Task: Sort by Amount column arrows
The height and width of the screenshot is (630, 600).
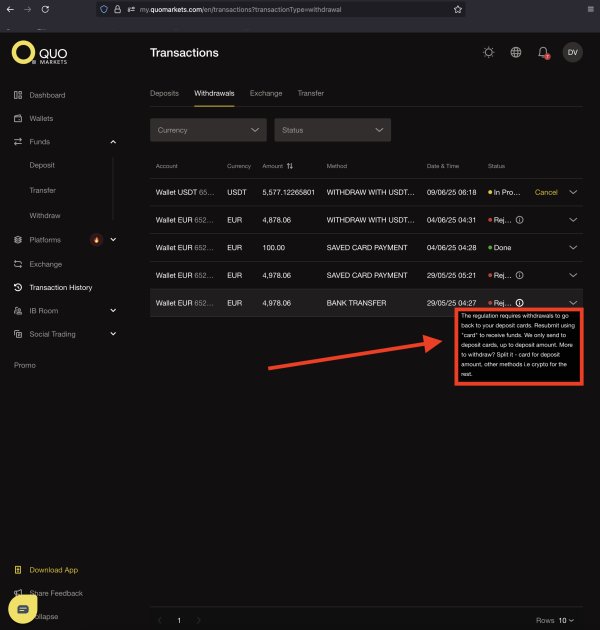Action: 290,166
